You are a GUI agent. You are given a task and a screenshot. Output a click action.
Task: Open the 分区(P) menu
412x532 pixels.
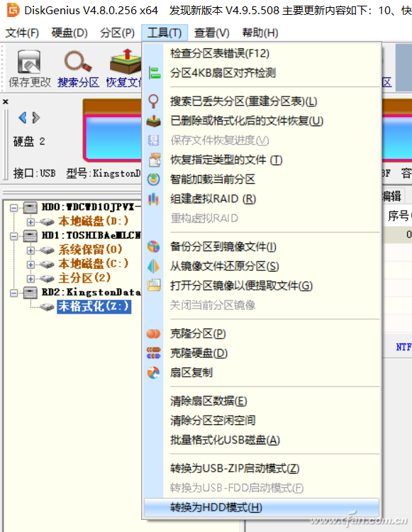click(x=117, y=33)
